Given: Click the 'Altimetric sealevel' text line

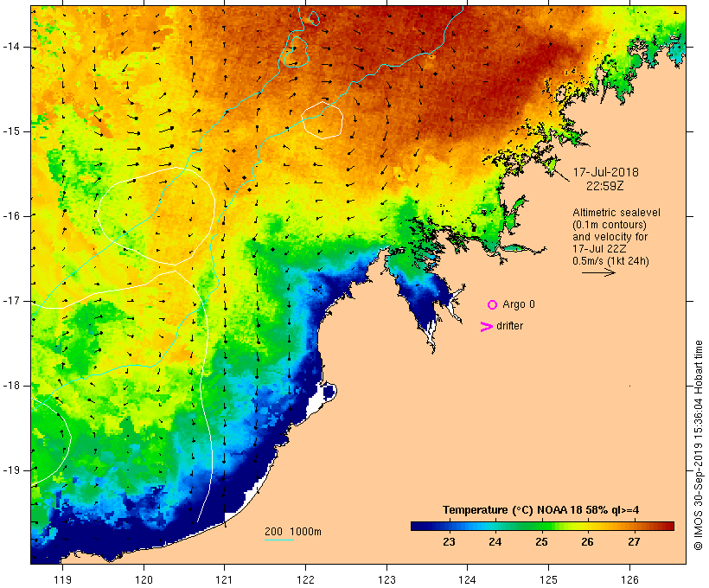Looking at the screenshot, I should [x=616, y=213].
